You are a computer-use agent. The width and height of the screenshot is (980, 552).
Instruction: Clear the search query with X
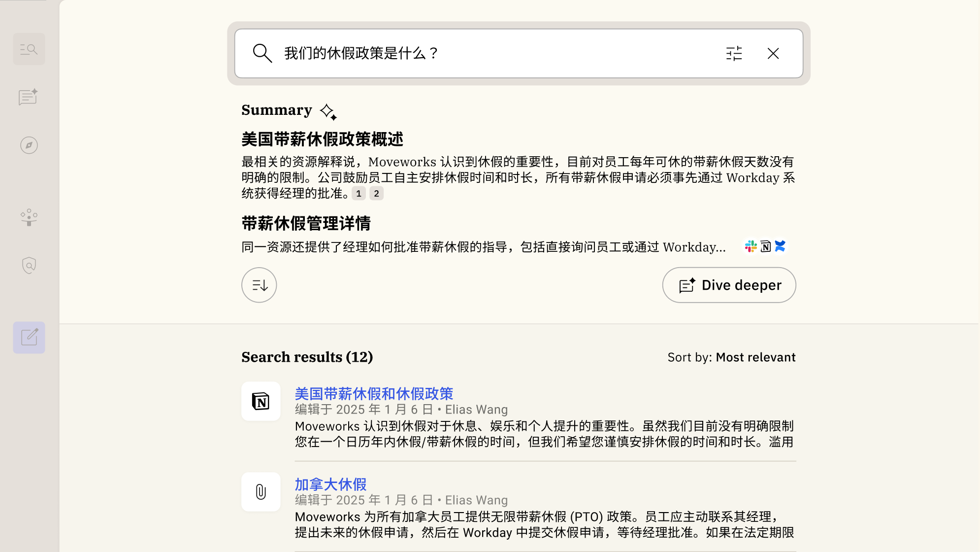(773, 53)
